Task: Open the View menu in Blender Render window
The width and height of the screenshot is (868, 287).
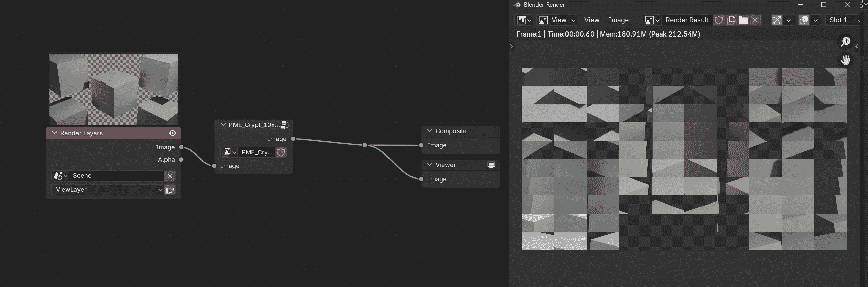Action: [x=592, y=20]
